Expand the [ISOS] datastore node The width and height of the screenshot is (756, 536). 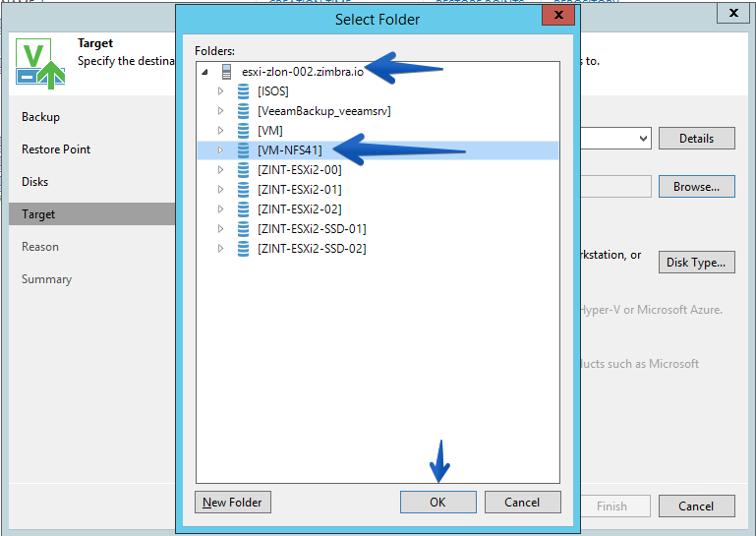click(220, 91)
